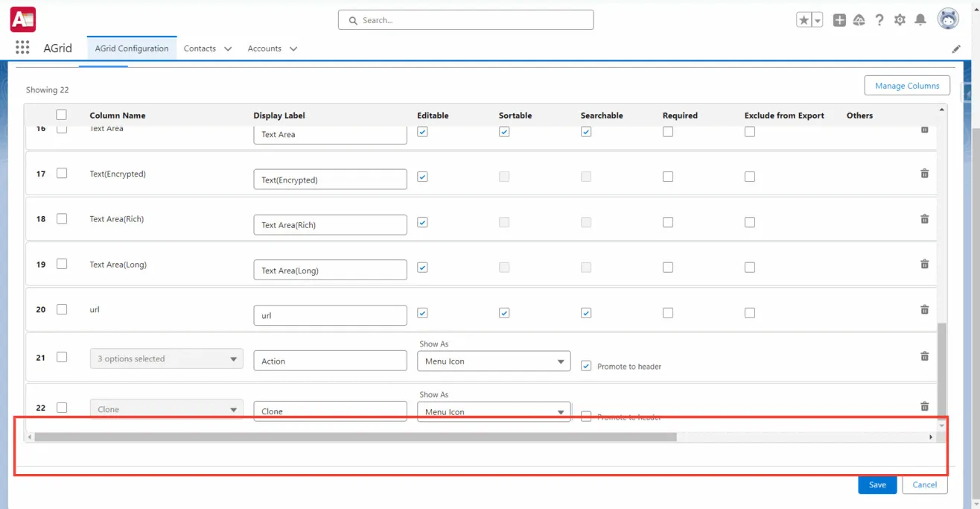Image resolution: width=980 pixels, height=509 pixels.
Task: Toggle Promote to header for Action row
Action: [586, 365]
